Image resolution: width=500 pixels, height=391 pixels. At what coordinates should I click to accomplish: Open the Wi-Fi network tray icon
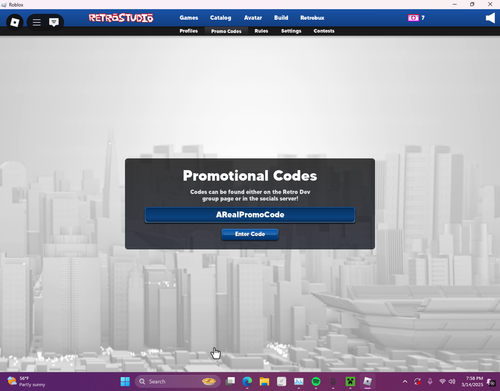[442, 381]
